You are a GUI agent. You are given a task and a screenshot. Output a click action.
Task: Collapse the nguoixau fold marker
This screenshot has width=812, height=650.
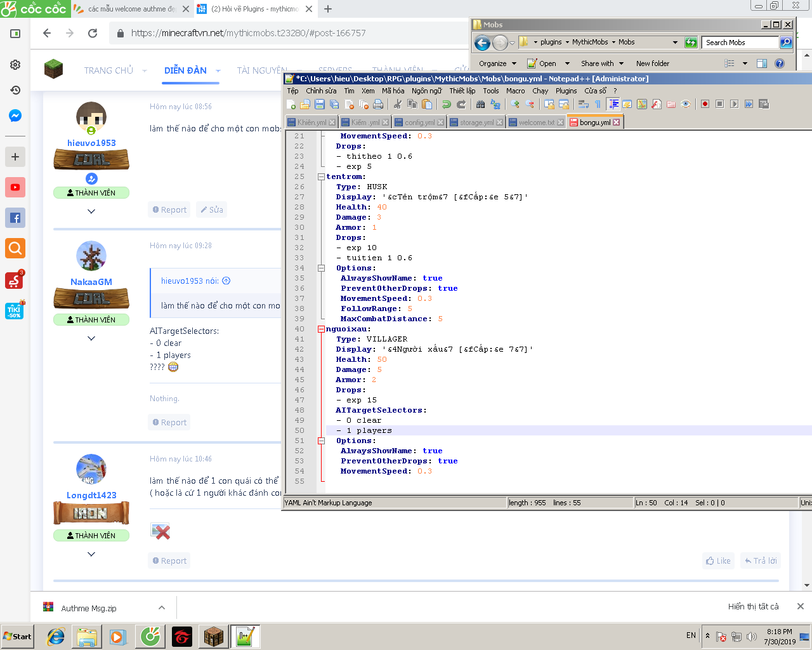(321, 329)
